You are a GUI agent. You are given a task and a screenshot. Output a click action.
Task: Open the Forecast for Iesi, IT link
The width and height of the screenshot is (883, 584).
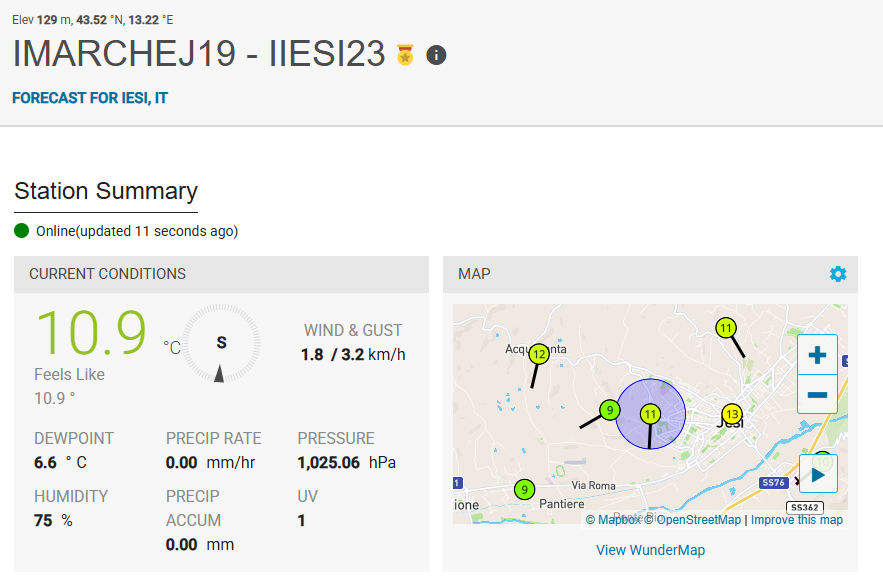click(90, 98)
